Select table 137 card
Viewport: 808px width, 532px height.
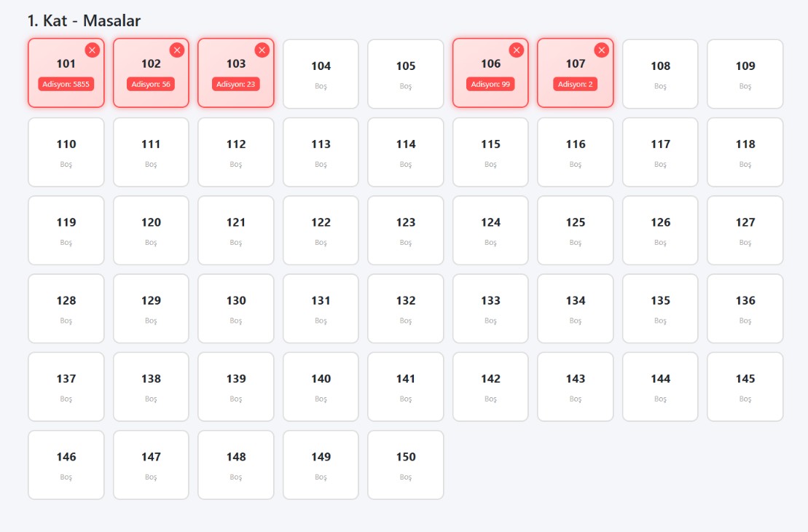66,386
